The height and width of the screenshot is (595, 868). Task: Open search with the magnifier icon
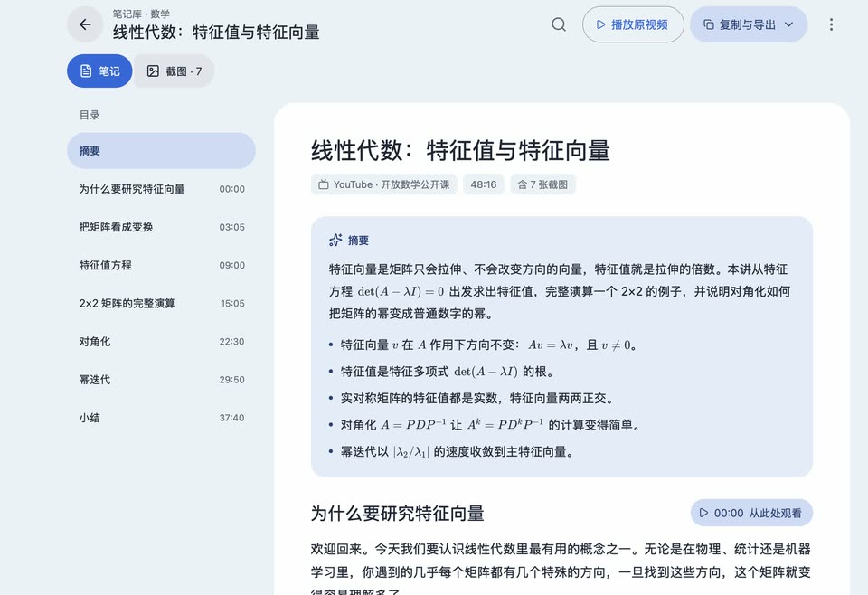click(559, 24)
